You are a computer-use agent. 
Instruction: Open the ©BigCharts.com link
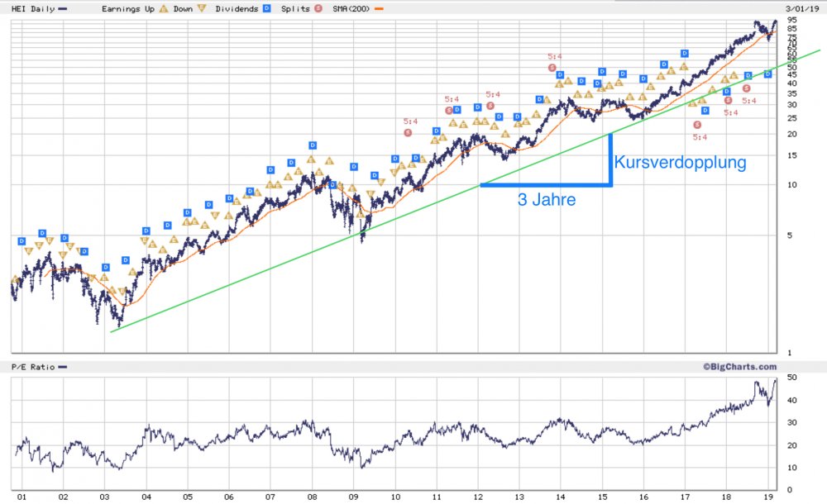739,366
